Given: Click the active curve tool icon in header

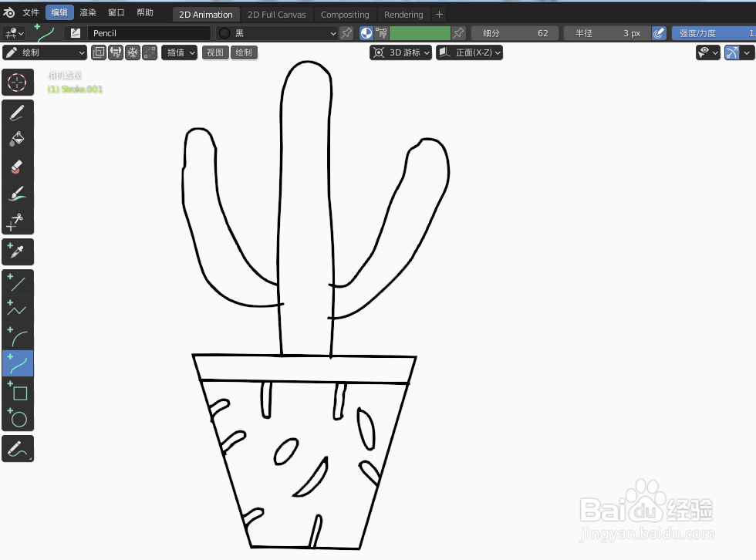Looking at the screenshot, I should click(x=45, y=33).
